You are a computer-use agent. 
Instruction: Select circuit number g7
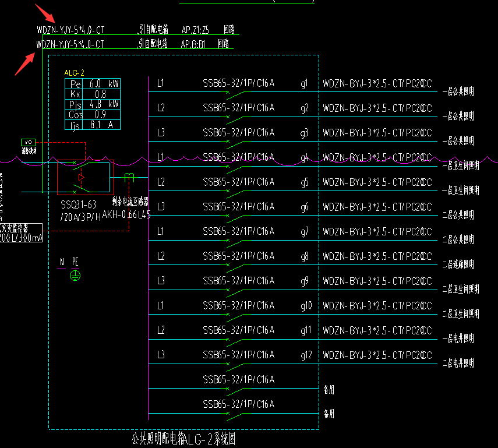tap(304, 232)
